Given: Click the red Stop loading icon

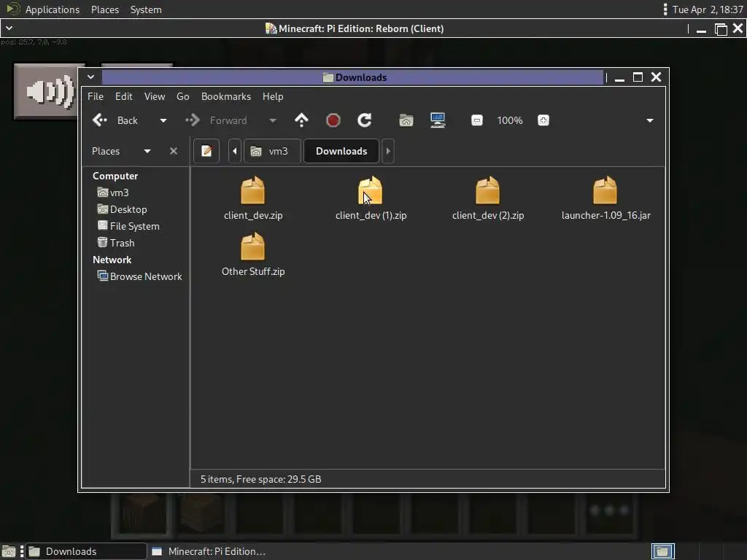Looking at the screenshot, I should coord(333,120).
